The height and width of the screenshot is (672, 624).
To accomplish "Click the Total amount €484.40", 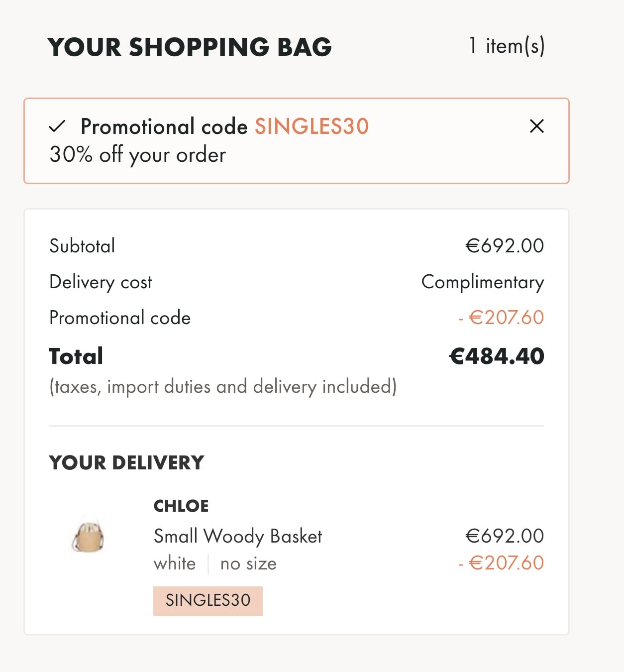I will pos(497,356).
